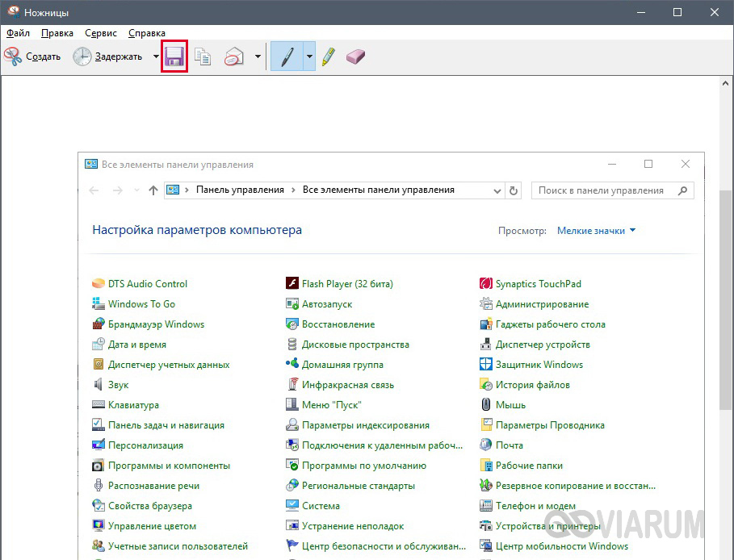Screen dimensions: 734x560
Task: Open the Сервис menu
Action: coord(101,33)
